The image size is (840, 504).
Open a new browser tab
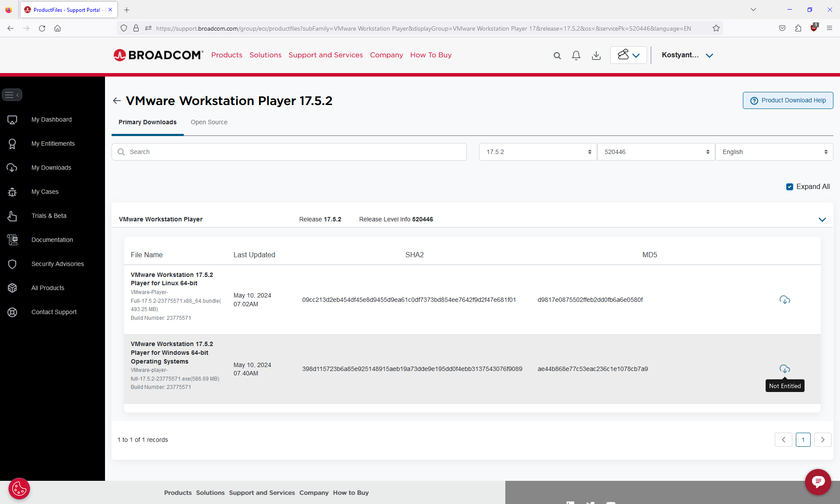[126, 10]
